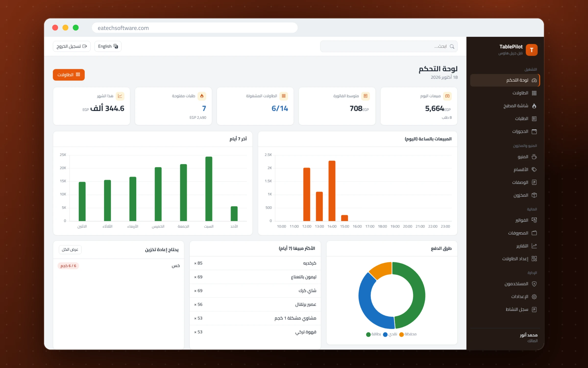Open إعداد الطاولات layout icon in sidebar
Image resolution: width=588 pixels, height=368 pixels.
534,259
